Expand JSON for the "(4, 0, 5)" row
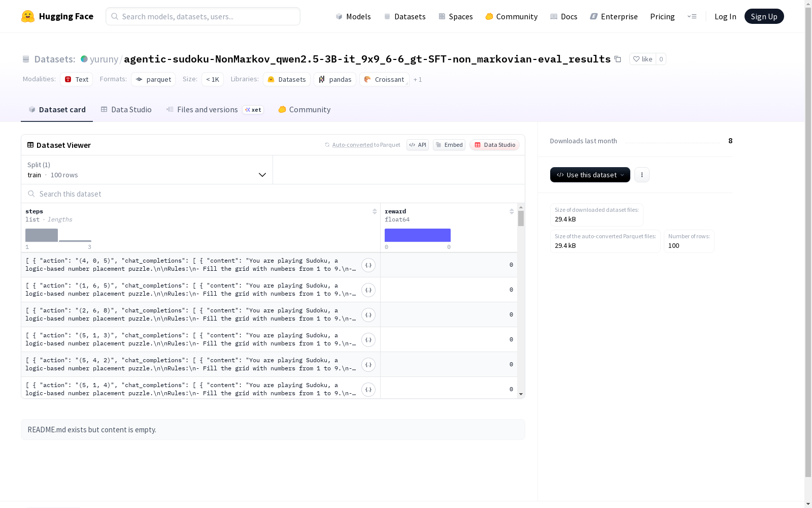Viewport: 812px width, 508px height. (368, 265)
